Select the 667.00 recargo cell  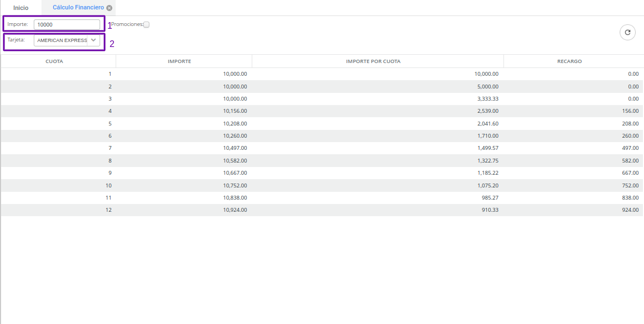[574, 173]
